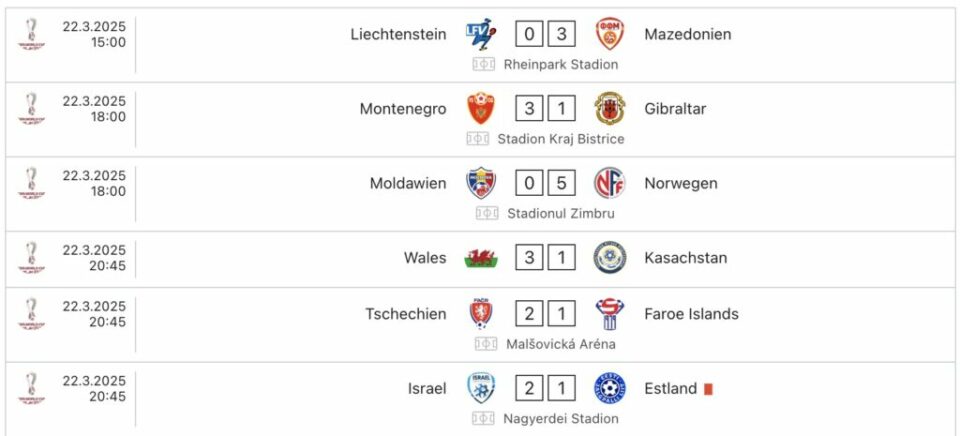Click the Wales dragon flag icon
Screen dimensions: 960x436
tap(481, 258)
